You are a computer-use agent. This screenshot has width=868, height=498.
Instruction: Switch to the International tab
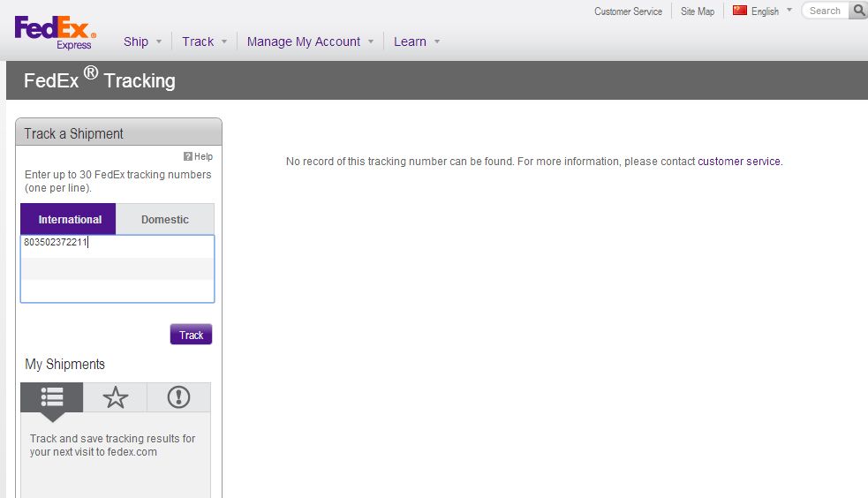pos(68,219)
